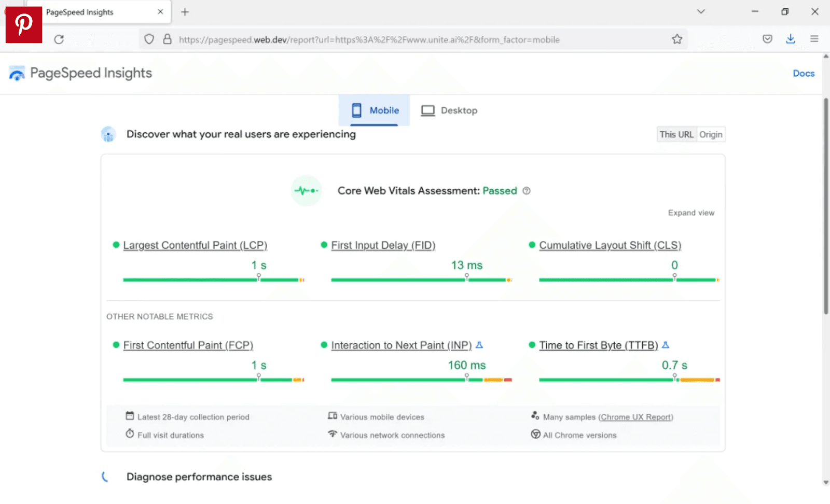Open First Contentful Paint (FCP) link
Viewport: 830px width, 504px height.
click(188, 345)
